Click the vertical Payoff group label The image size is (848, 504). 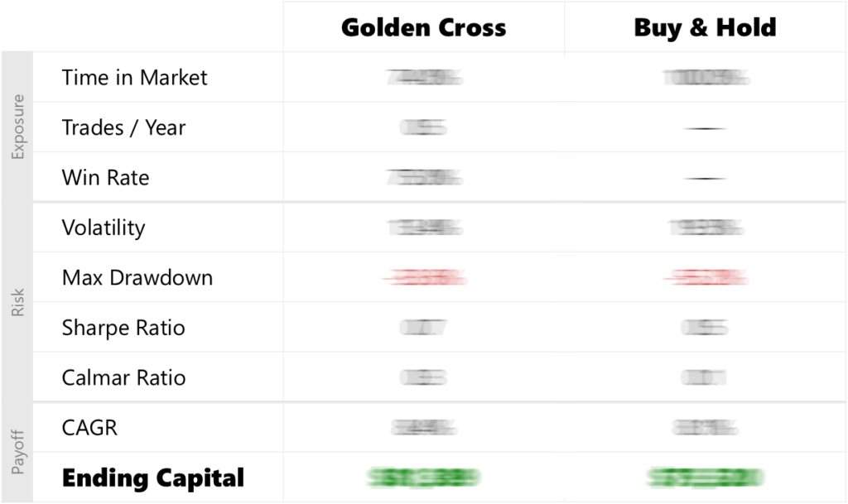tap(19, 453)
